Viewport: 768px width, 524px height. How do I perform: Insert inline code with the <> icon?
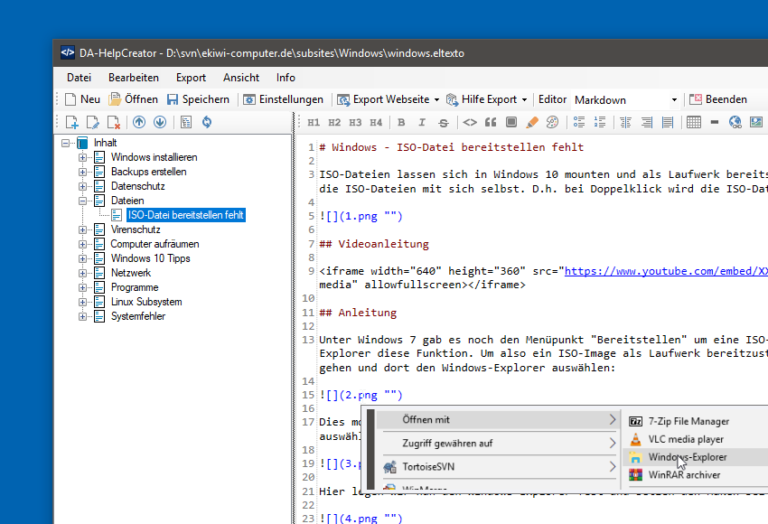(469, 123)
